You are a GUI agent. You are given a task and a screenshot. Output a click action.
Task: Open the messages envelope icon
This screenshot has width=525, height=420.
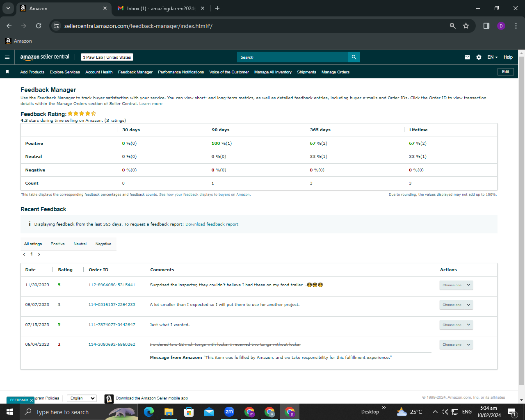click(x=467, y=57)
